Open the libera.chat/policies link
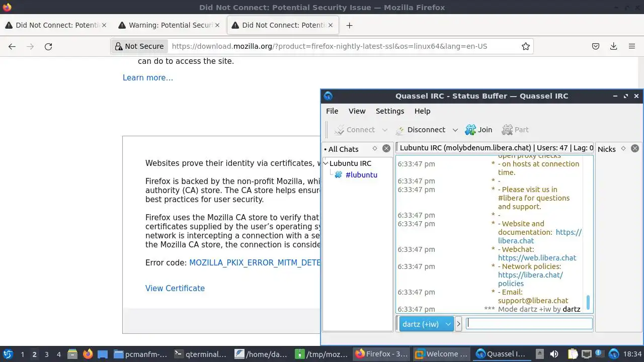Screen dimensions: 644x362 [530, 279]
